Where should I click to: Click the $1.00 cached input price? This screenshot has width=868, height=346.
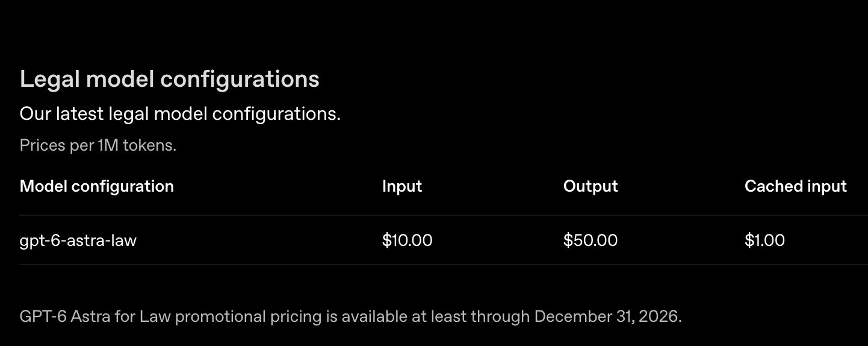(764, 241)
